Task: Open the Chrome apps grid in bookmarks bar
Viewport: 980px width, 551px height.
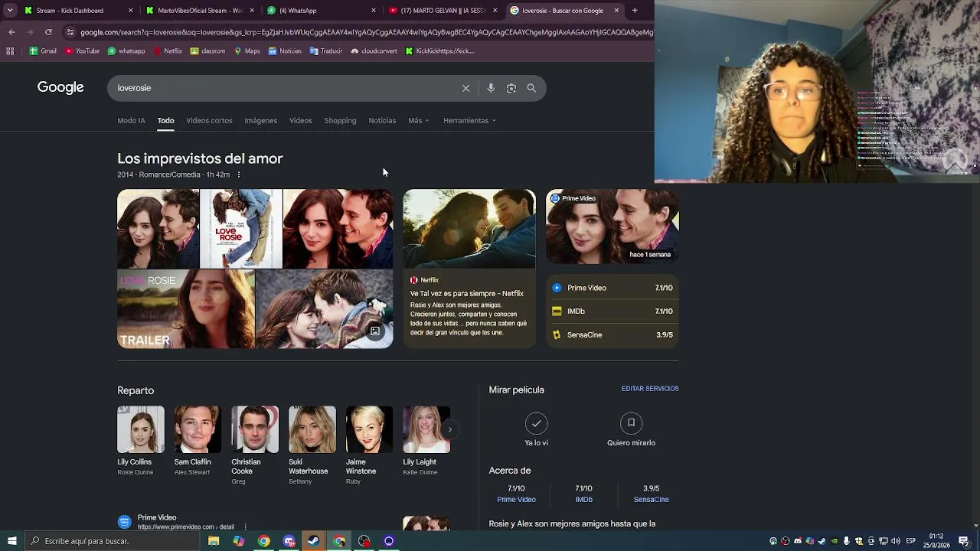Action: click(x=10, y=51)
